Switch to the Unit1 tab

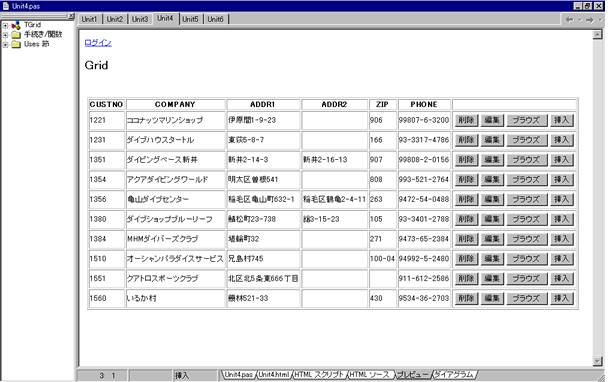[x=90, y=19]
